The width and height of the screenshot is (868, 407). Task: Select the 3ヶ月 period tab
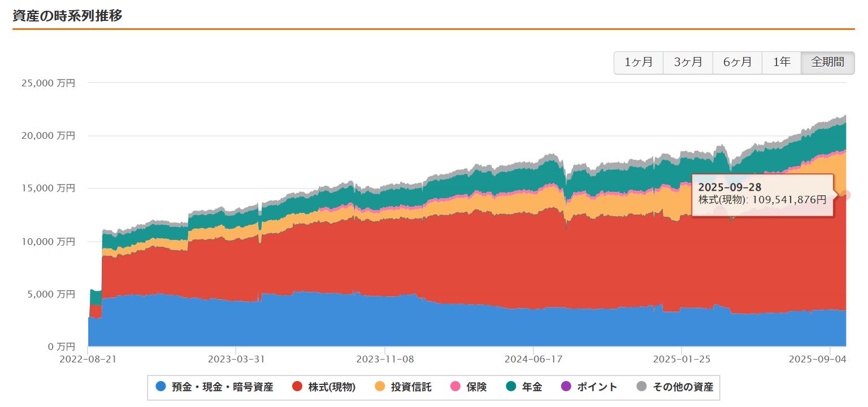coord(688,63)
